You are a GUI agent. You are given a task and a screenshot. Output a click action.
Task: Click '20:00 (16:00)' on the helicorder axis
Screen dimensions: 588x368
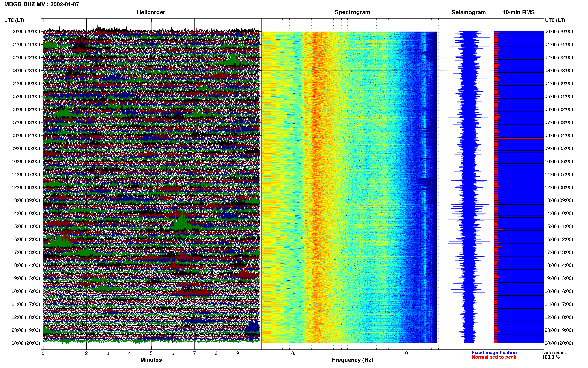[x=26, y=291]
